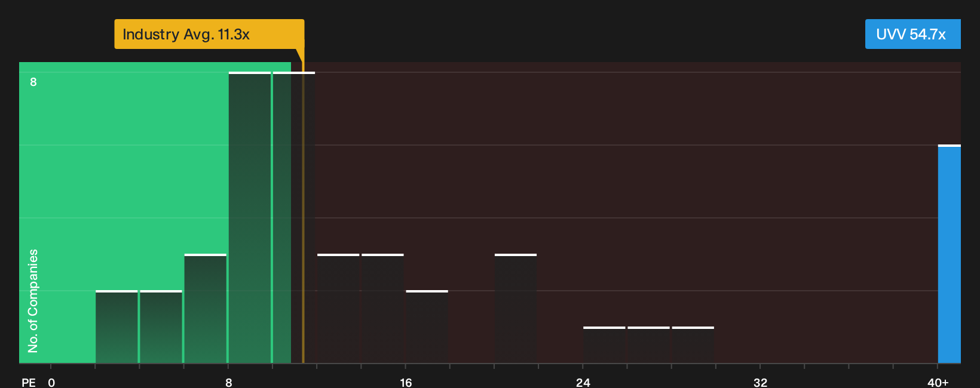Viewport: 980px width, 388px height.
Task: Click the '16' x-axis label
Action: tap(406, 383)
